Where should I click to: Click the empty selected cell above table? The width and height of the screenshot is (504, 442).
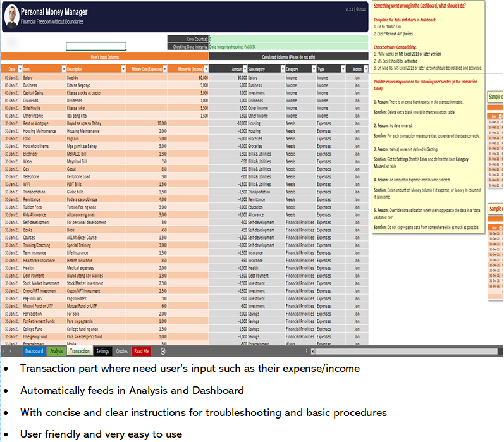[96, 46]
